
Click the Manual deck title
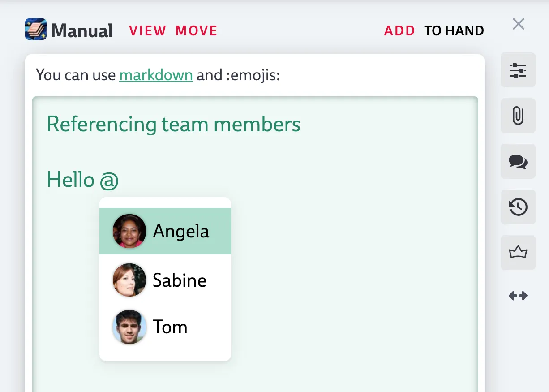[82, 31]
